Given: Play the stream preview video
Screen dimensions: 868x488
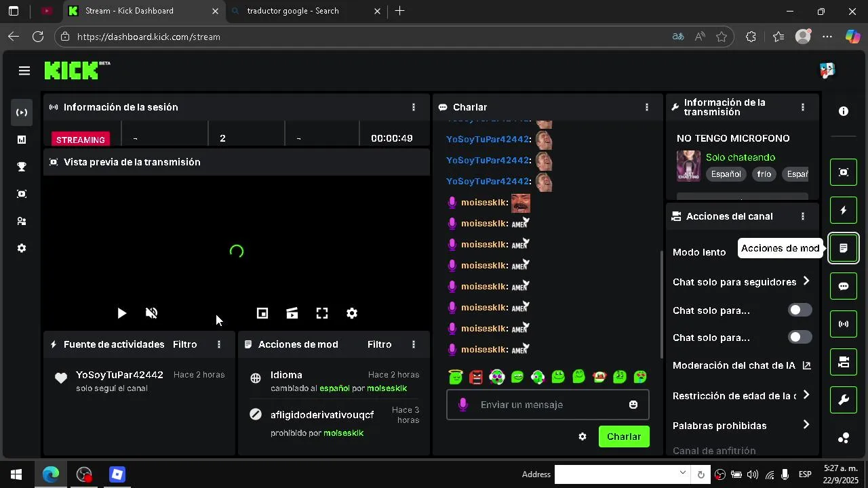Looking at the screenshot, I should 121,313.
